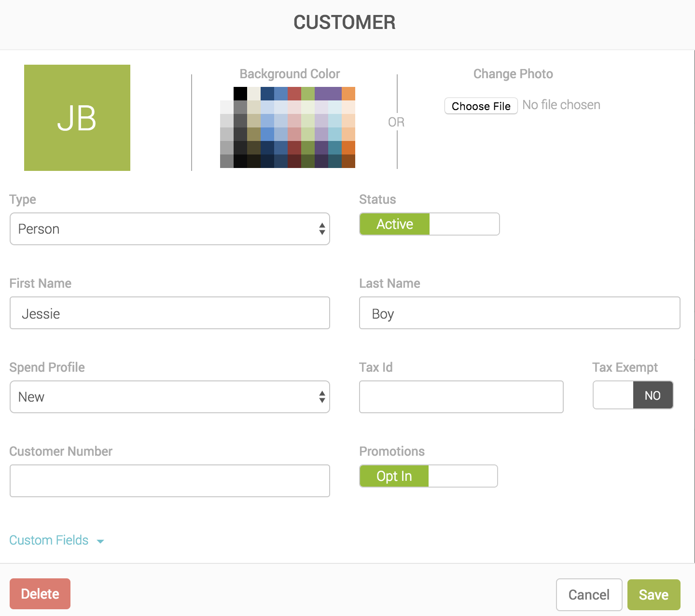
Task: Pick the orange swatch in the top palette row
Action: (348, 93)
